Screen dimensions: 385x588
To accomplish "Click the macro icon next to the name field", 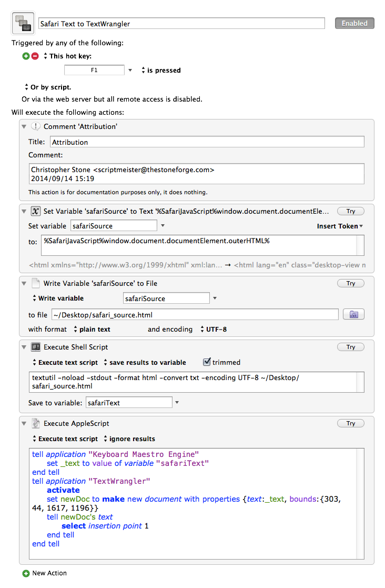I will (23, 23).
